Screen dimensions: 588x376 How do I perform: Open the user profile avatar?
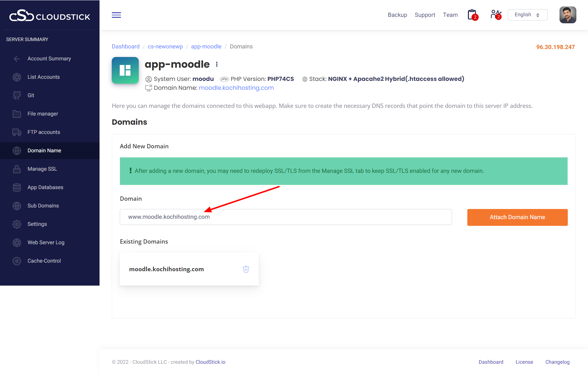pos(567,15)
